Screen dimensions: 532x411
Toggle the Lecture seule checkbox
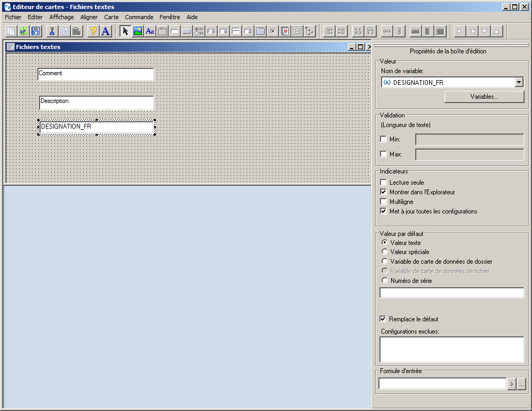tap(384, 182)
